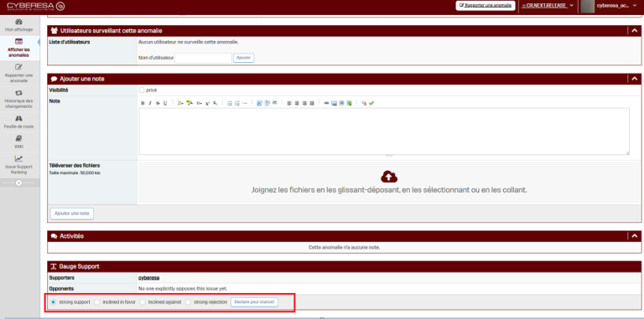Click the Ajouter button for user monitoring

243,58
